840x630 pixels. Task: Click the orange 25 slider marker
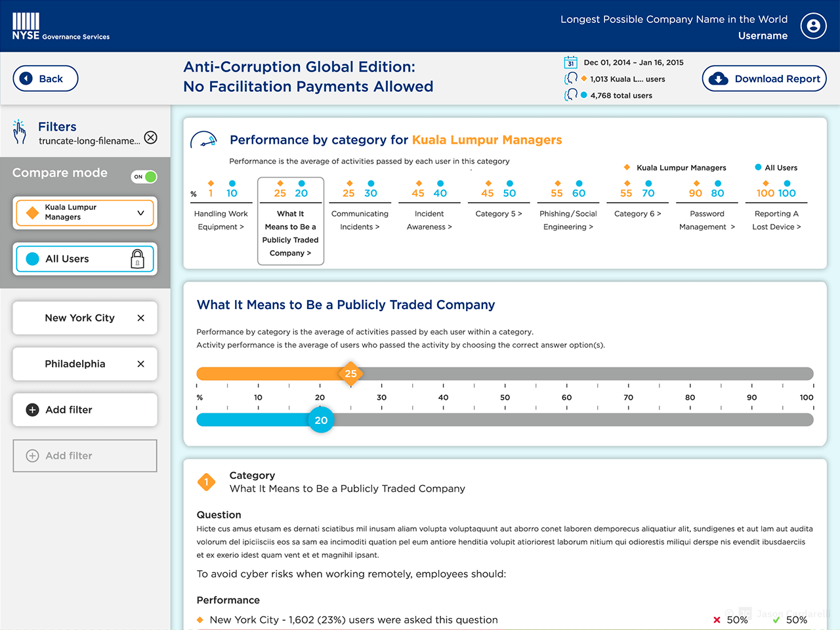(x=351, y=373)
